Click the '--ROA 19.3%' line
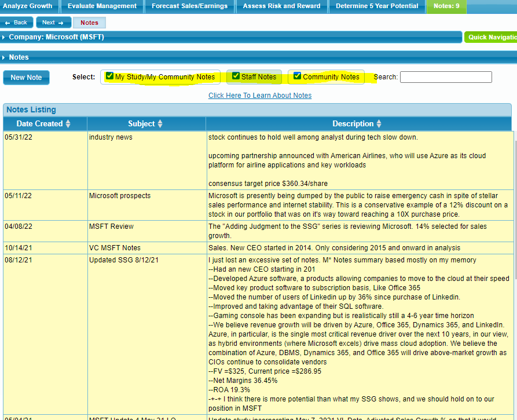The height and width of the screenshot is (420, 517). (x=229, y=390)
